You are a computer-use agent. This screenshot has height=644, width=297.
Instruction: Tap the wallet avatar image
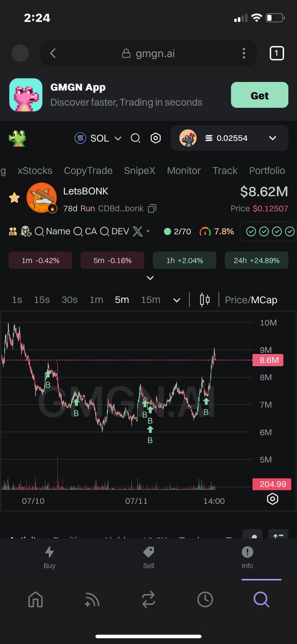pyautogui.click(x=188, y=138)
